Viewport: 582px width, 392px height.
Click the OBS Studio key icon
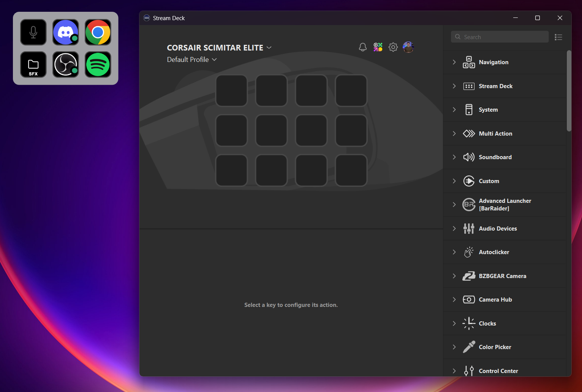point(66,65)
